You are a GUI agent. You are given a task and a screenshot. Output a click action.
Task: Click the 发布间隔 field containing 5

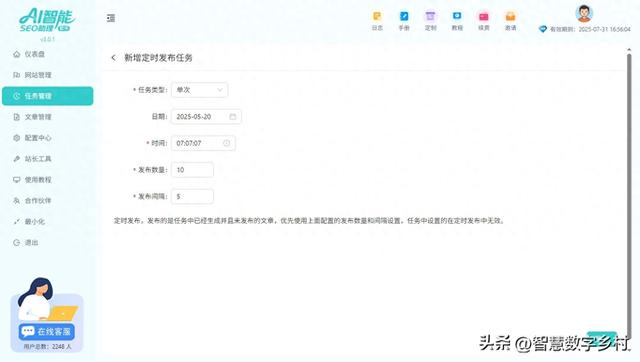[x=192, y=196]
